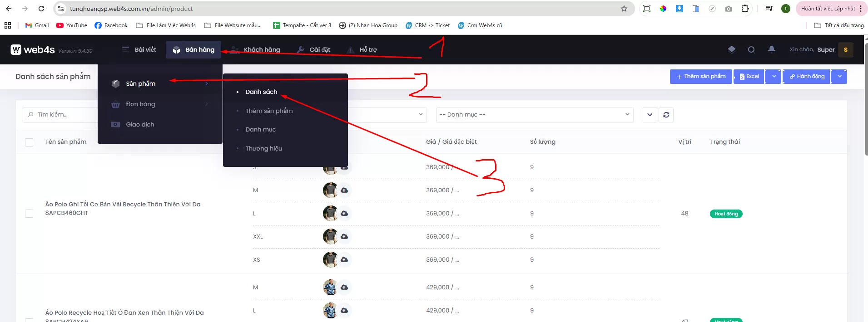Open the Chrome extensions puzzle icon
The image size is (868, 322).
click(x=745, y=9)
